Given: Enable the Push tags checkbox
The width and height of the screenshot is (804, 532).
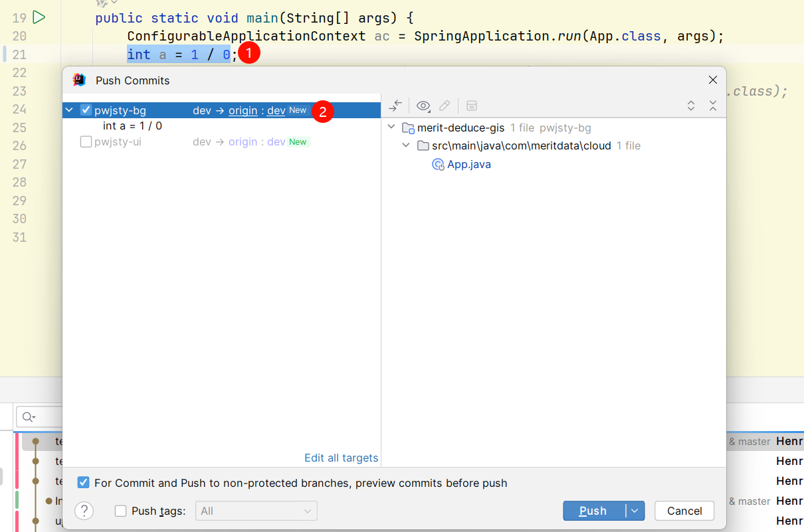Looking at the screenshot, I should click(x=120, y=511).
